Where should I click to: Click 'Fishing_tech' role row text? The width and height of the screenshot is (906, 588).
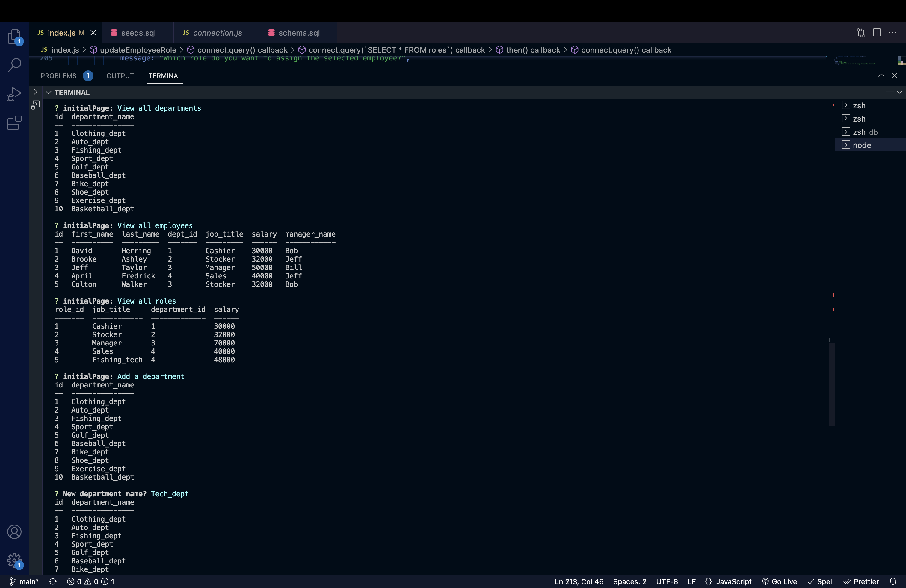117,360
